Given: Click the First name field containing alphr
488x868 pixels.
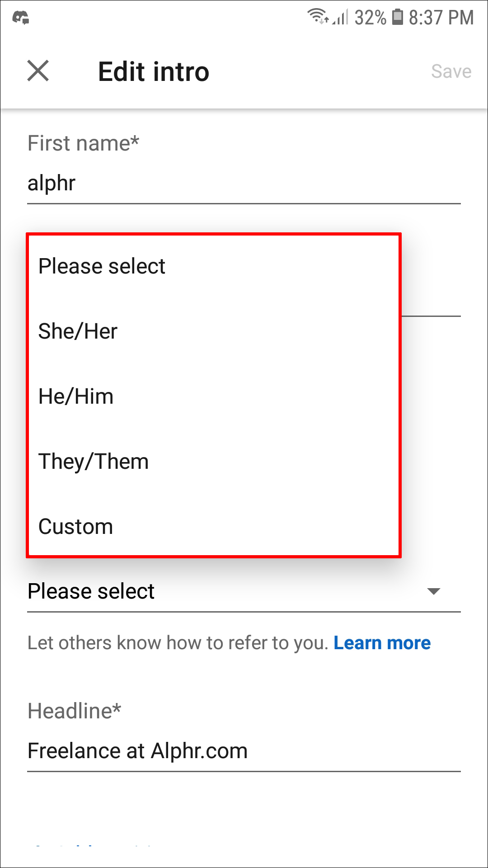Looking at the screenshot, I should click(x=244, y=183).
